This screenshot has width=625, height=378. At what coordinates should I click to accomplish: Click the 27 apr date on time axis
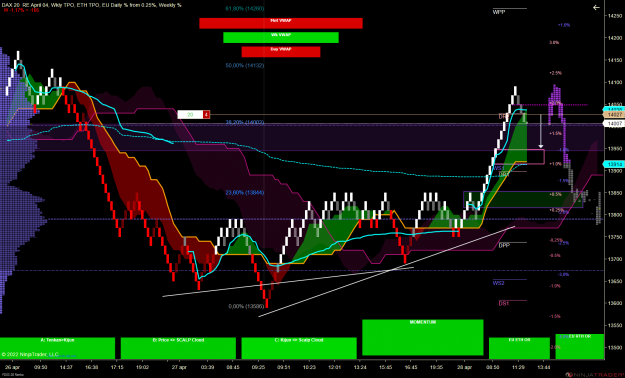coord(179,367)
